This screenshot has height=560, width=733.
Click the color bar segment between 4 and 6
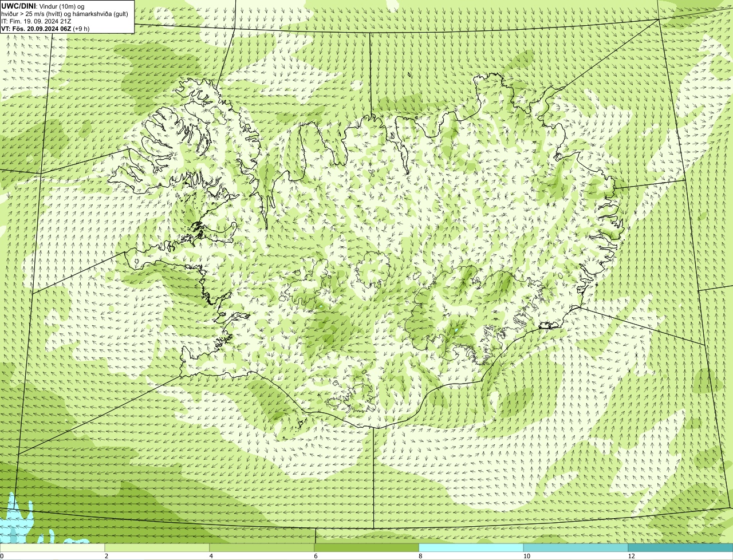262,548
